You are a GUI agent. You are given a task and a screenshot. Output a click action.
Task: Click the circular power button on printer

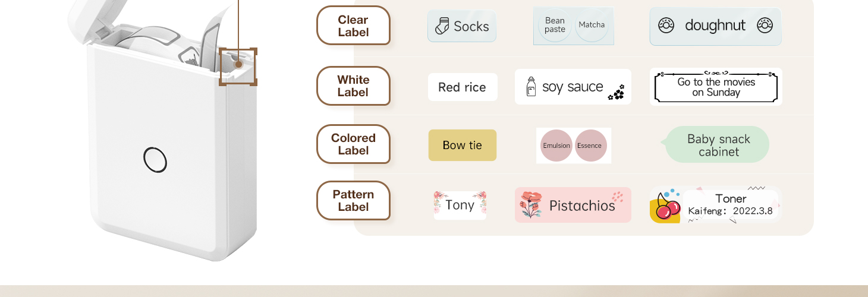[155, 160]
